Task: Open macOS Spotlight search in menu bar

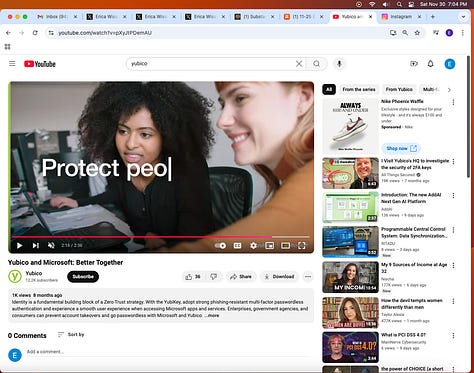Action: (399, 4)
